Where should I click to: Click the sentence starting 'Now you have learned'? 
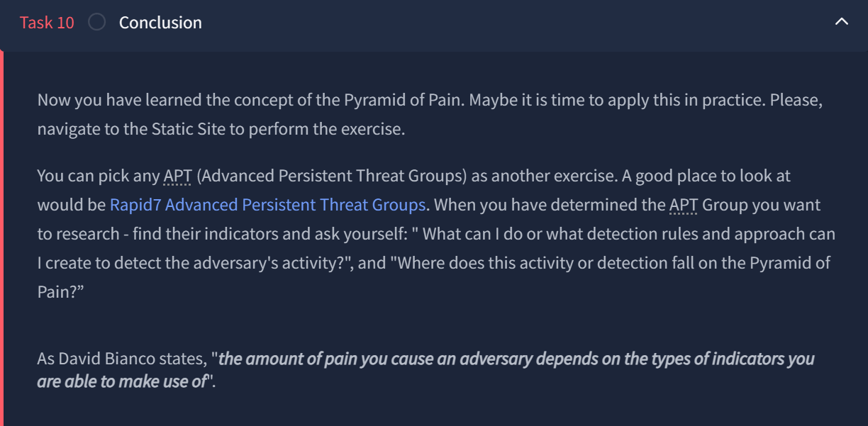coord(251,100)
